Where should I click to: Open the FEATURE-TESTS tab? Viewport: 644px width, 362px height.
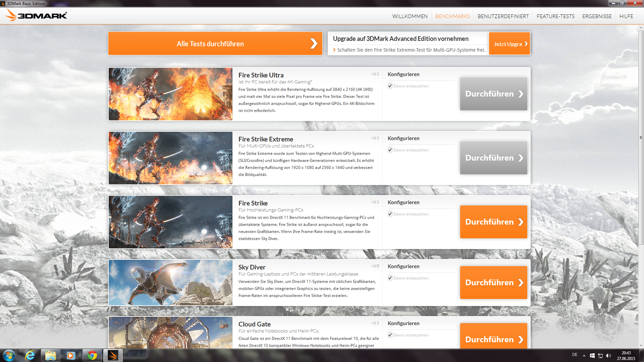click(555, 16)
